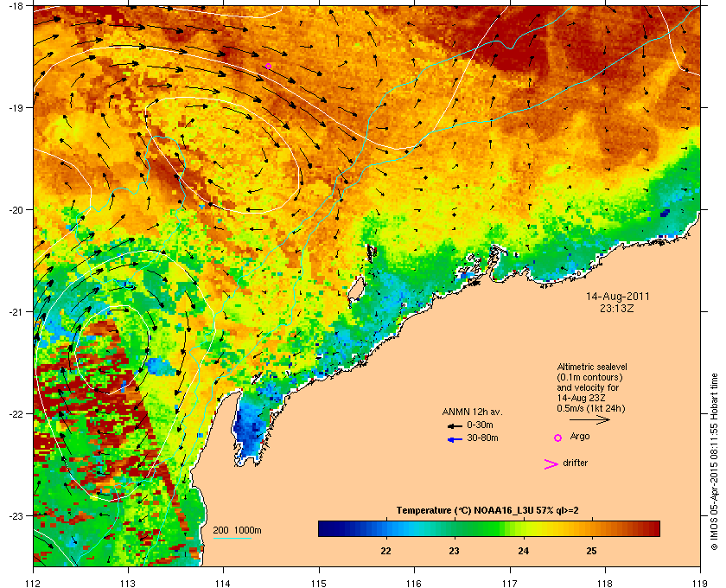This screenshot has height=588, width=726.
Task: Click latitude axis label -23
Action: [16, 515]
